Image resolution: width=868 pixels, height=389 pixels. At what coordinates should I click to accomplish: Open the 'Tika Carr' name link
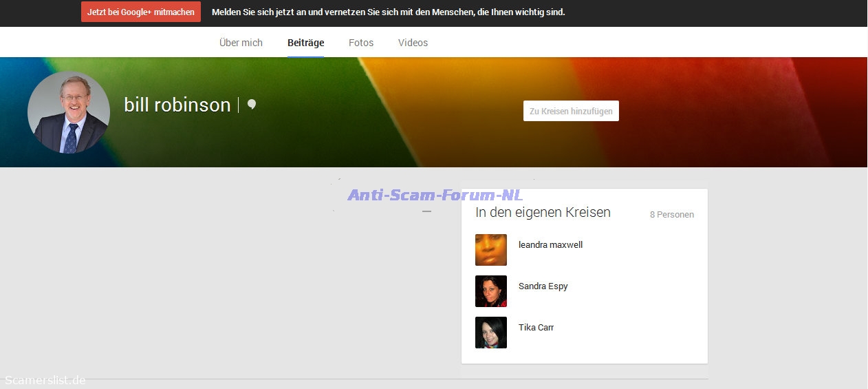tap(536, 328)
